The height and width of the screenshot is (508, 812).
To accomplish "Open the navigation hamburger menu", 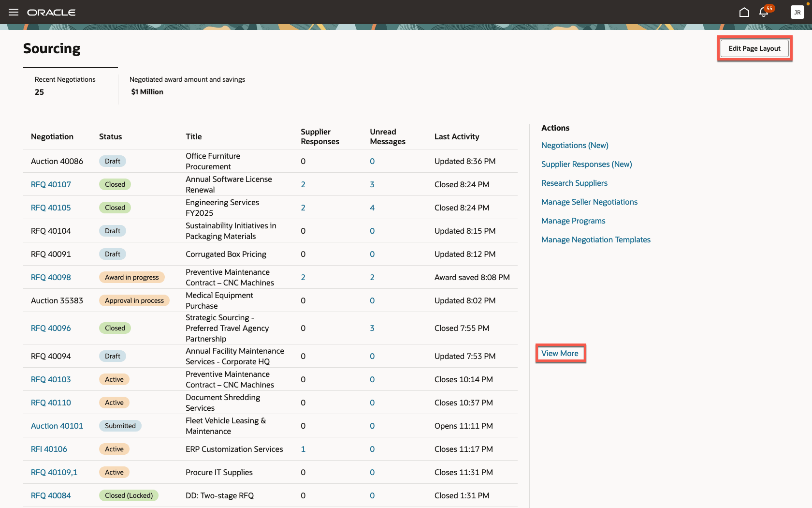I will pyautogui.click(x=13, y=12).
